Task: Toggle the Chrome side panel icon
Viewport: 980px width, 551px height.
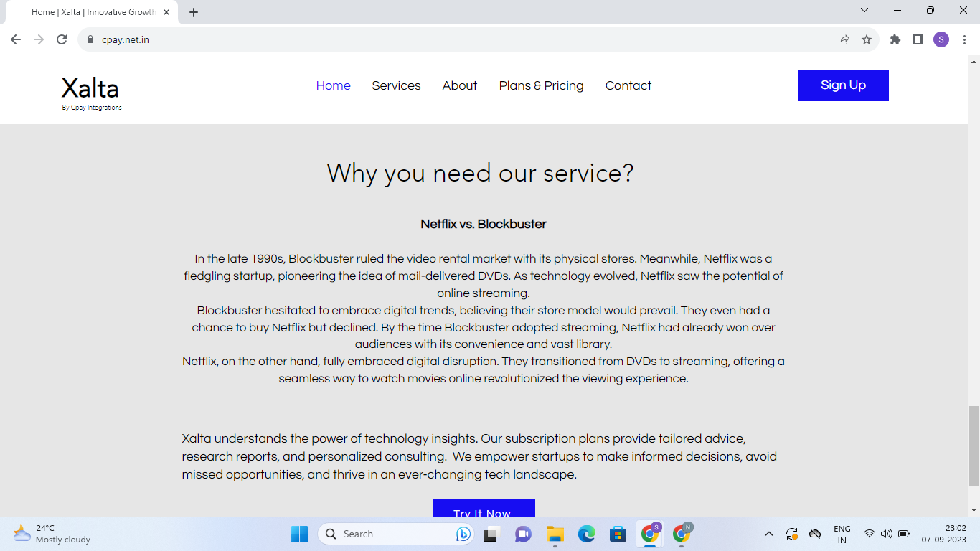Action: [x=918, y=39]
